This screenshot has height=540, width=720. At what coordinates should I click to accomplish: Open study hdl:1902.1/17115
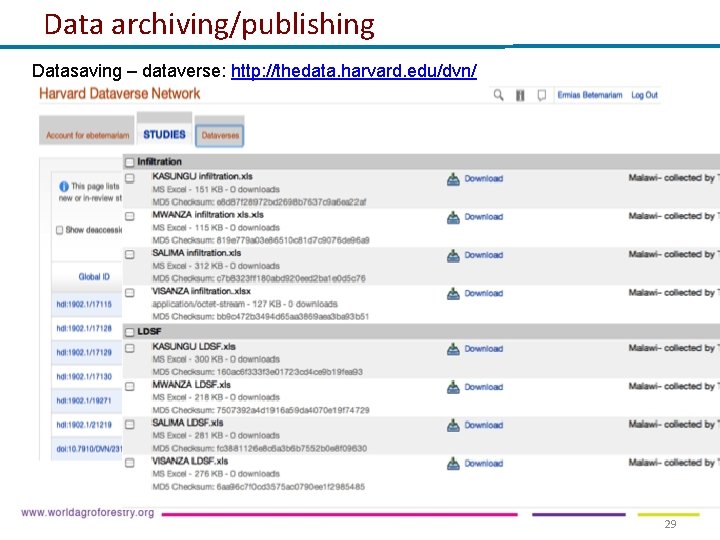(x=84, y=304)
